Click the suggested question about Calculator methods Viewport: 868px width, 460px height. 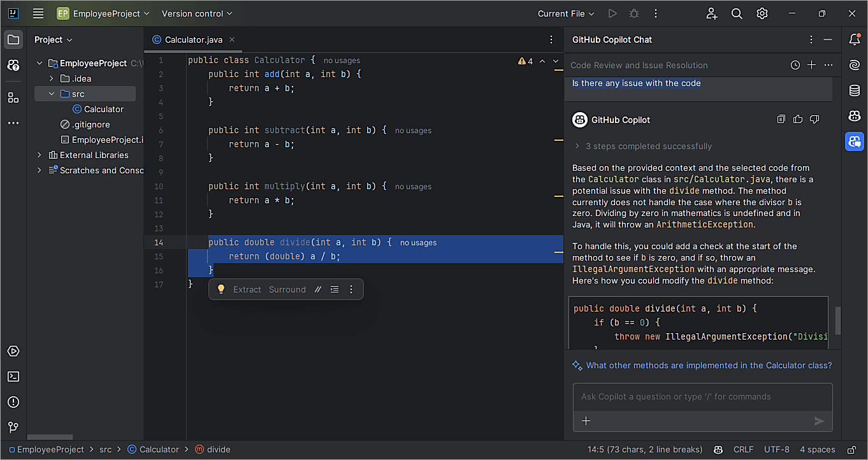click(709, 365)
